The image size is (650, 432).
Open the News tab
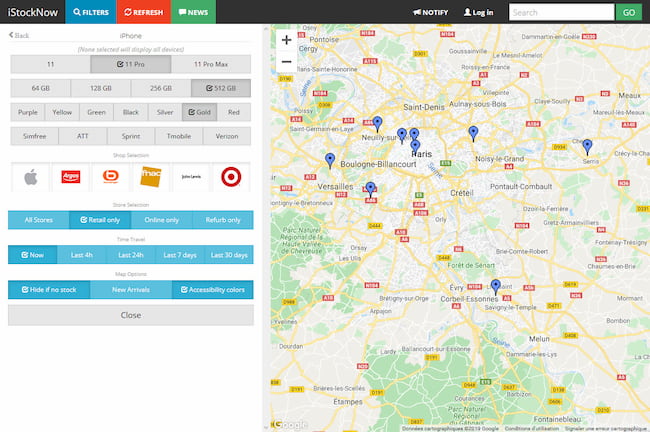193,12
